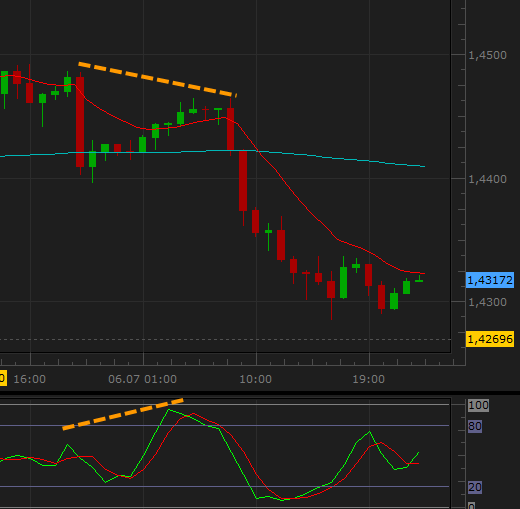The height and width of the screenshot is (509, 520).
Task: Select the oscillator's 20 level label
Action: (475, 487)
